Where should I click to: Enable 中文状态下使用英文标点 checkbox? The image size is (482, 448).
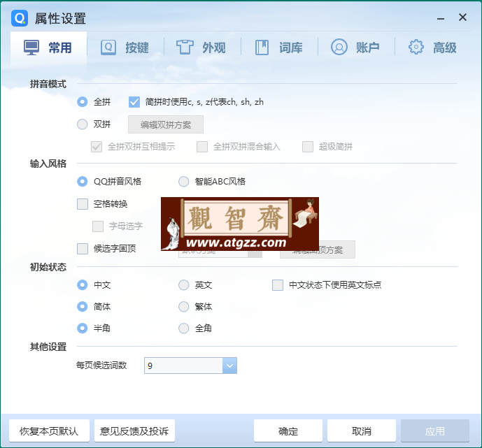(278, 285)
